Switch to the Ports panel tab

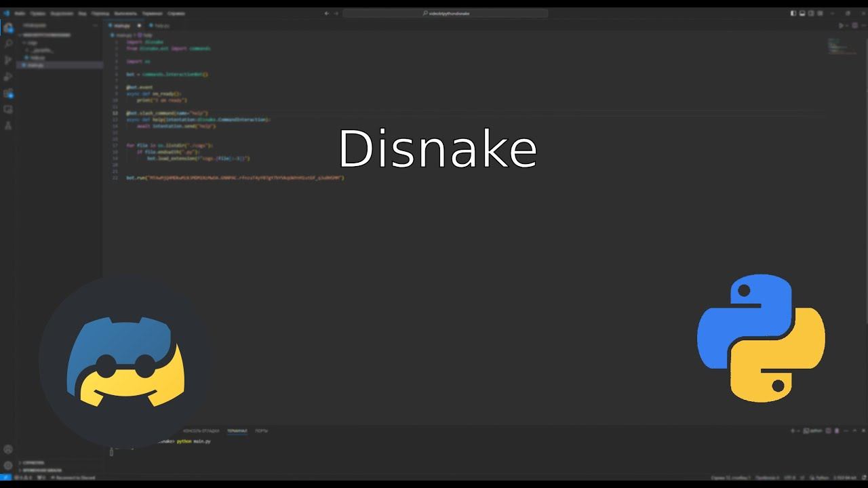pos(261,431)
